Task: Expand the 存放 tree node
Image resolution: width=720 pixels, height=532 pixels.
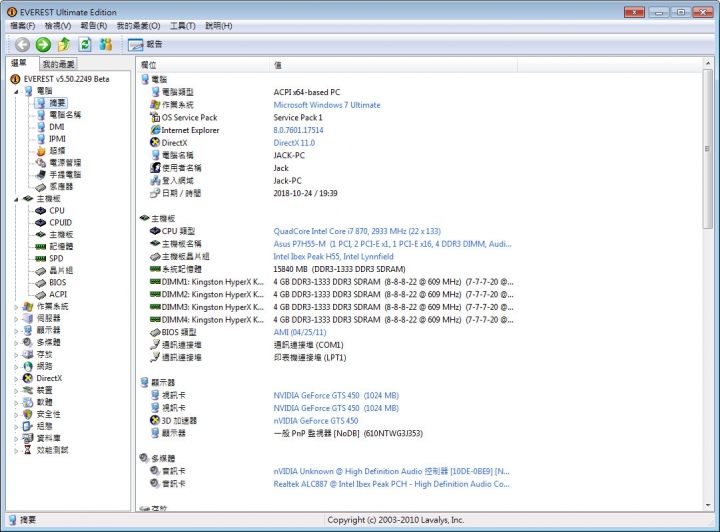Action: pos(16,354)
